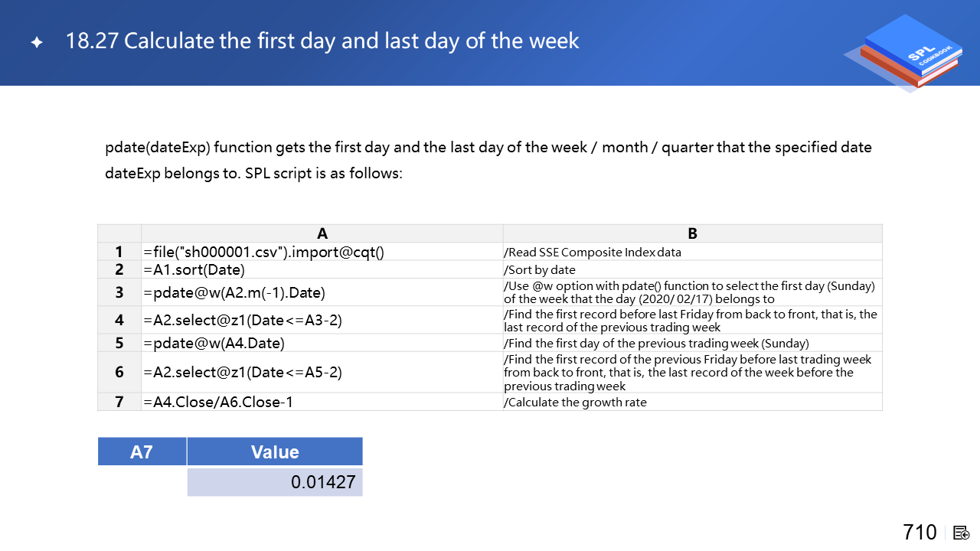Click the =A2.select@z1(Date<=A3-2) cell
Viewport: 980px width, 551px height.
point(242,320)
